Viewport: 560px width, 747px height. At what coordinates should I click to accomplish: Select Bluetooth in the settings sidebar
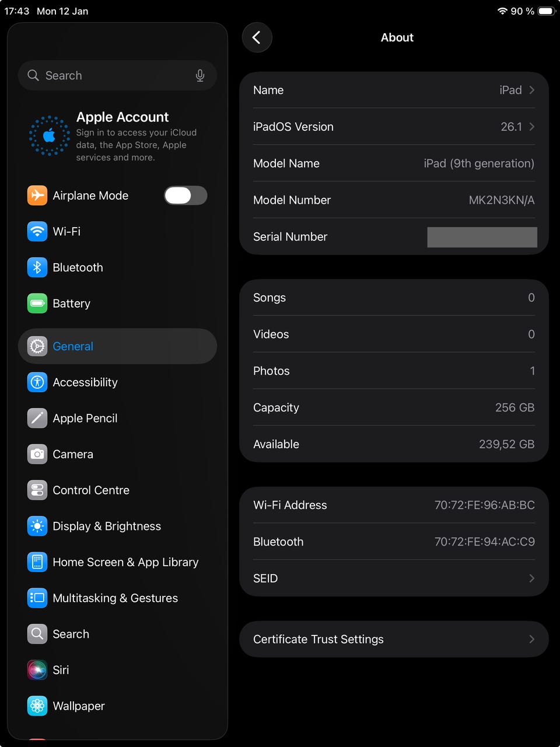click(117, 267)
